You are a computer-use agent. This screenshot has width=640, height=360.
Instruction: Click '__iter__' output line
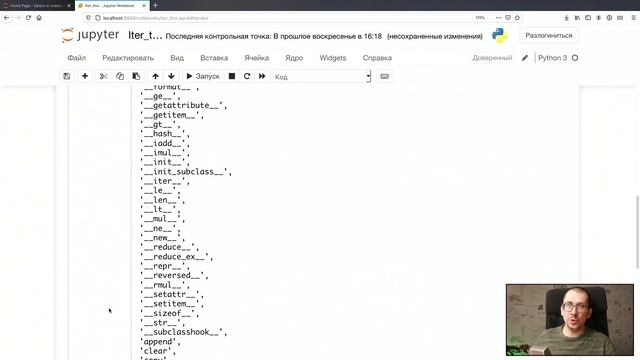(165, 181)
